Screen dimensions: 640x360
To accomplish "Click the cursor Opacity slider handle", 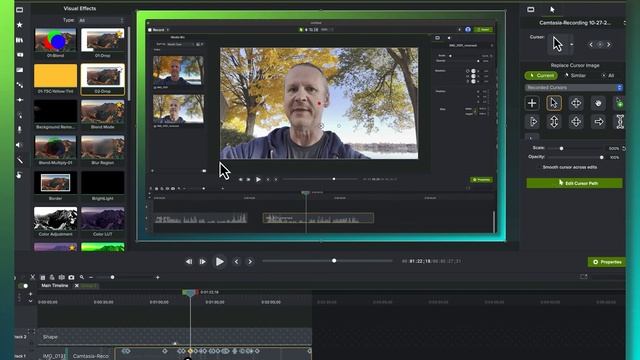I will tap(602, 157).
